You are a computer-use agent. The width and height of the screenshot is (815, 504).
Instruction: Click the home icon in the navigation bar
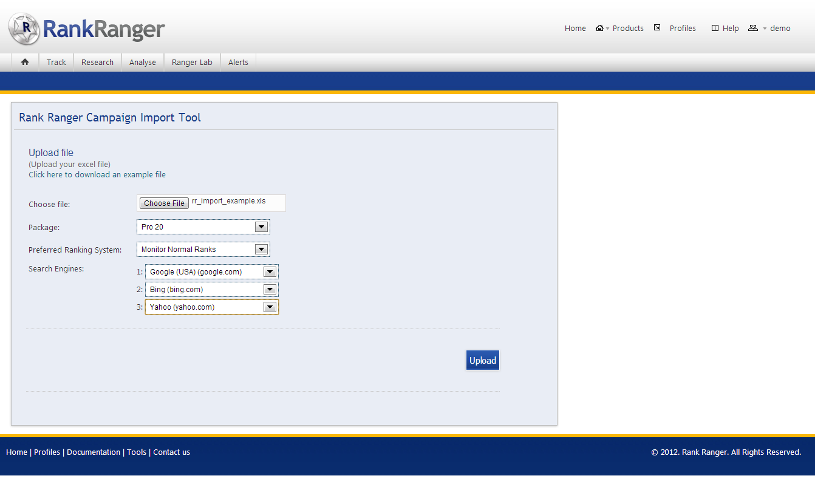pyautogui.click(x=25, y=62)
